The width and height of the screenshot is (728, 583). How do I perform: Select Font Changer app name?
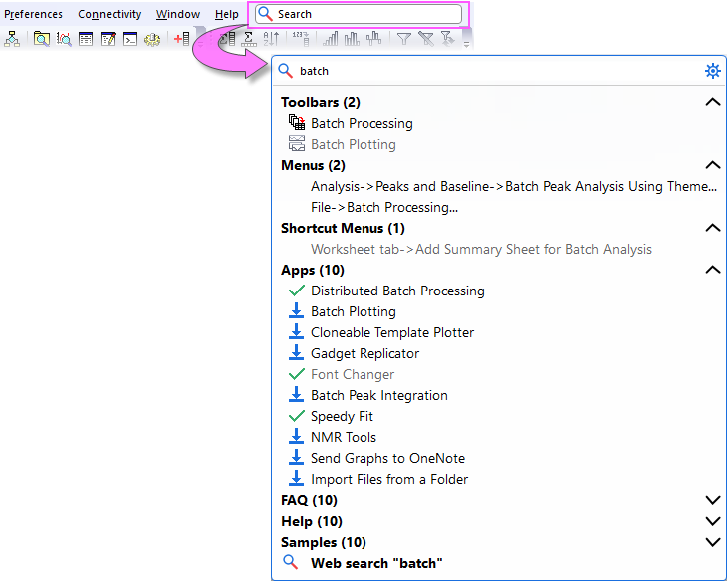coord(353,374)
